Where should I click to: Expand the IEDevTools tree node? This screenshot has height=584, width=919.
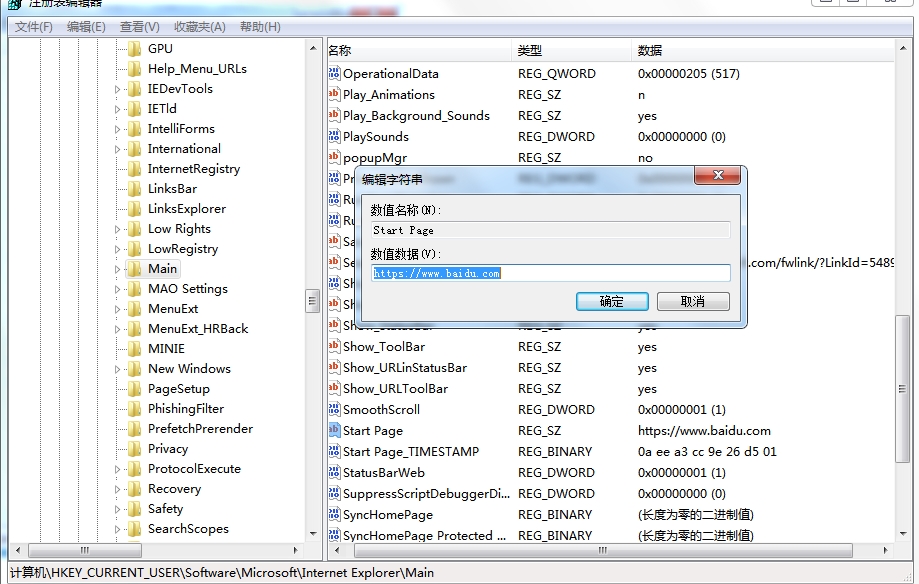pos(117,89)
